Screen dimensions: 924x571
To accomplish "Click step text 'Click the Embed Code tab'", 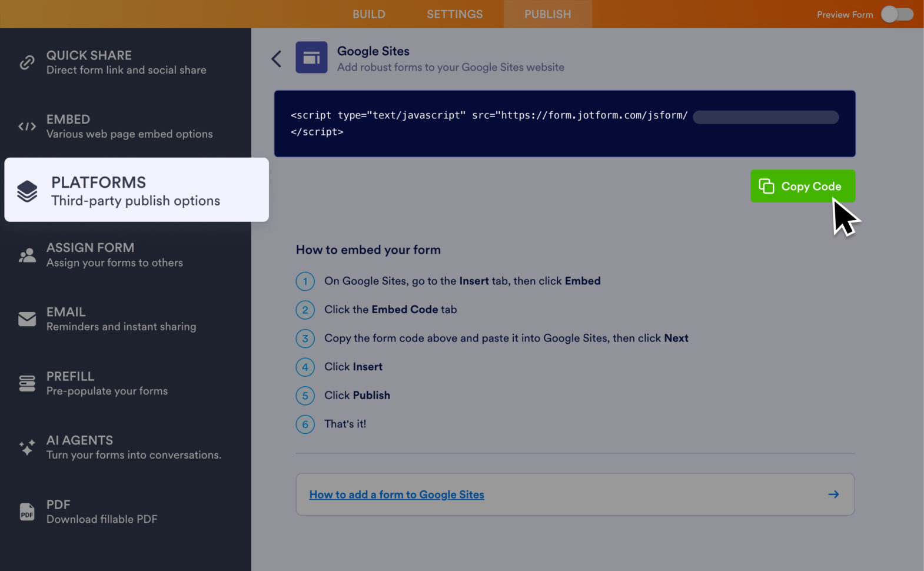I will [x=390, y=310].
